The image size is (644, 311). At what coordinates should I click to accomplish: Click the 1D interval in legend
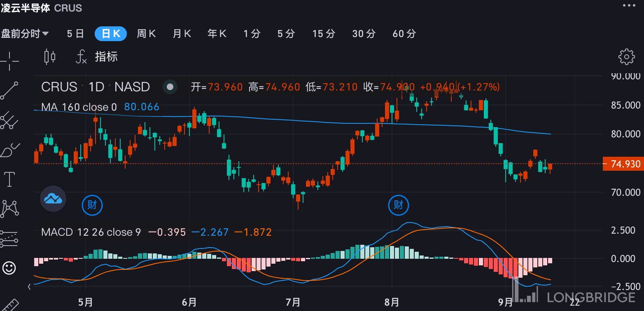[x=97, y=87]
